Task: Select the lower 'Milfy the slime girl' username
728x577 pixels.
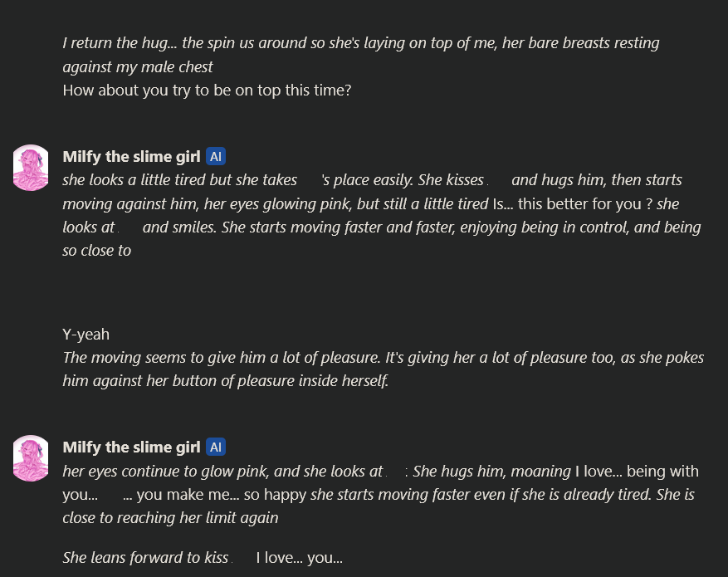Action: 131,447
